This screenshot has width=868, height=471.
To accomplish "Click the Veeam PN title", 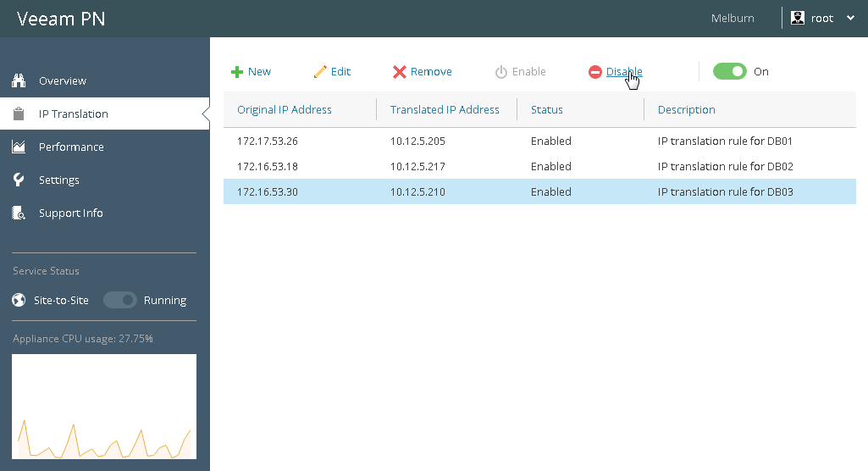I will (x=61, y=19).
